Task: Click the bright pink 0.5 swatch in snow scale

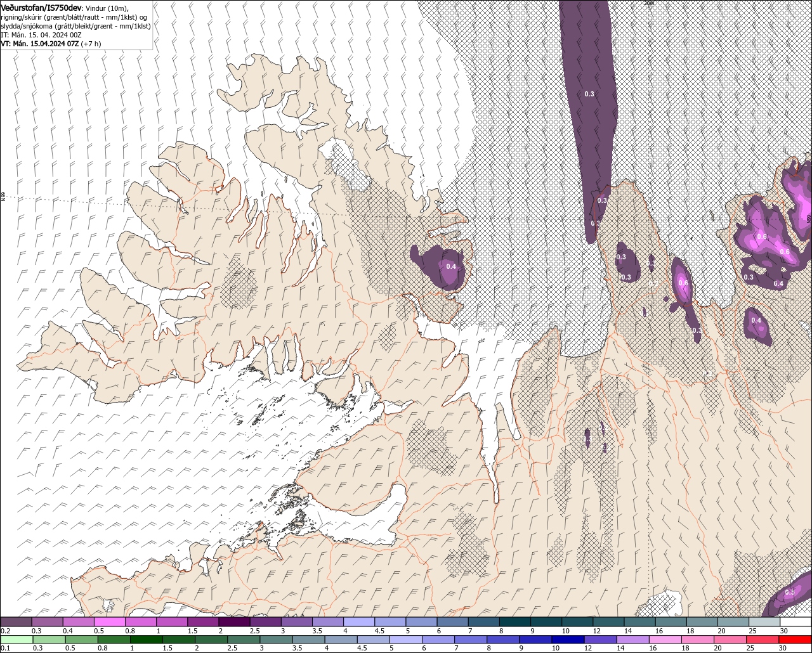Action: [x=109, y=621]
